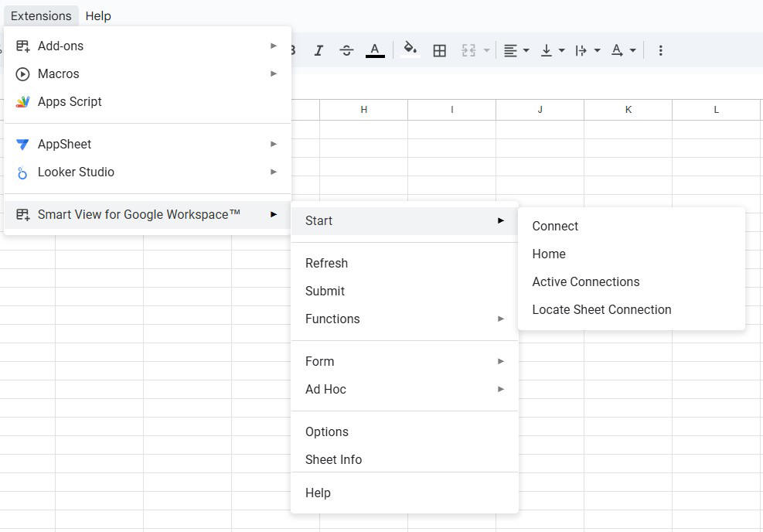
Task: Expand the Functions submenu
Action: (x=332, y=319)
